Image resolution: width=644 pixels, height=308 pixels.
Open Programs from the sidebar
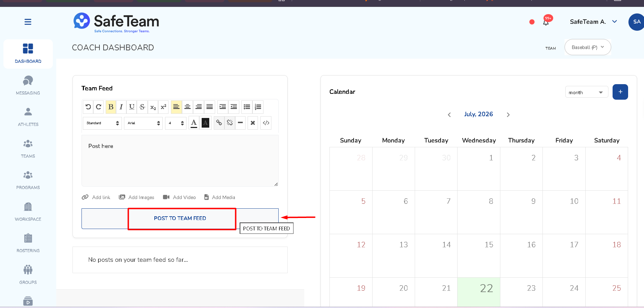pyautogui.click(x=28, y=180)
